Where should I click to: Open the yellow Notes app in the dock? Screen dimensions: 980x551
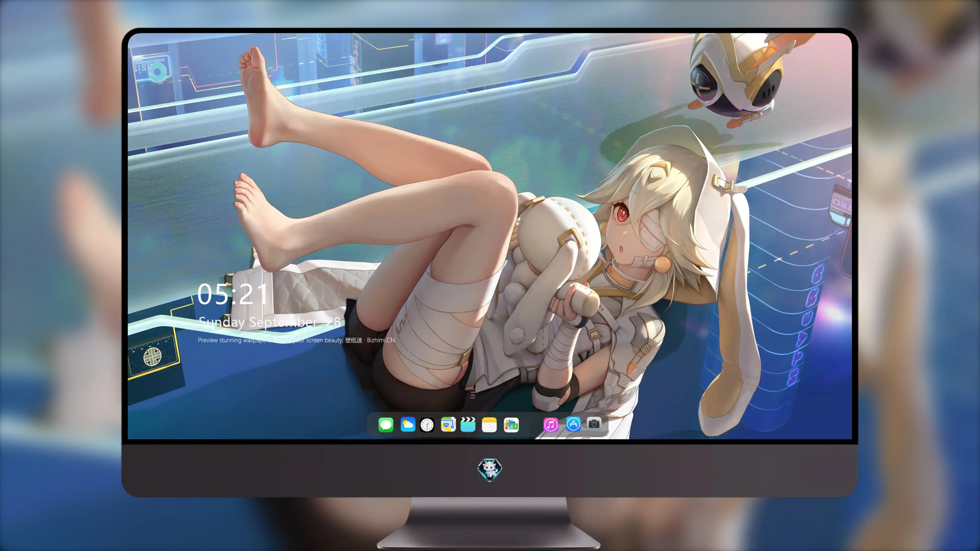[489, 425]
